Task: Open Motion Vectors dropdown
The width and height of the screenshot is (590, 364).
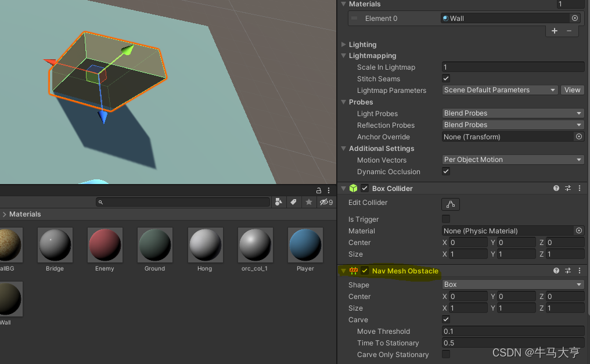Action: coord(513,160)
